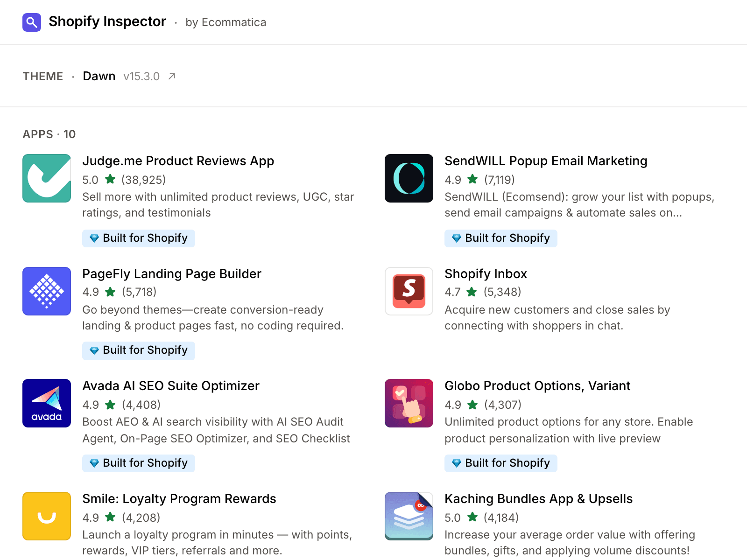Click the diamond icon in SendWILL's badge
747x560 pixels.
pos(457,238)
